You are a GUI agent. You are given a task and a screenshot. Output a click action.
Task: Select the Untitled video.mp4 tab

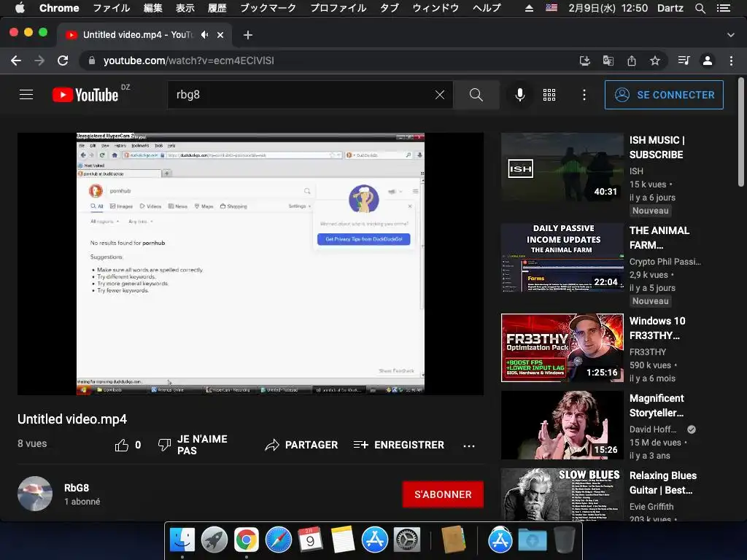pyautogui.click(x=144, y=35)
